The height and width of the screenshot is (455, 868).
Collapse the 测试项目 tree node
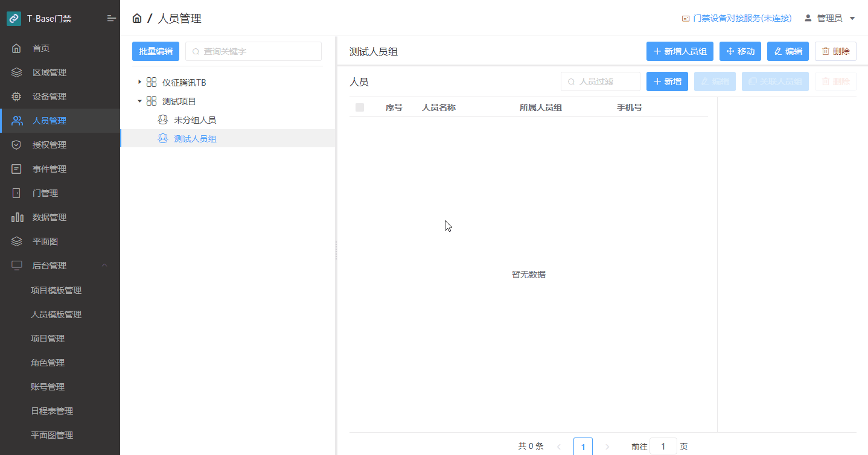(139, 101)
